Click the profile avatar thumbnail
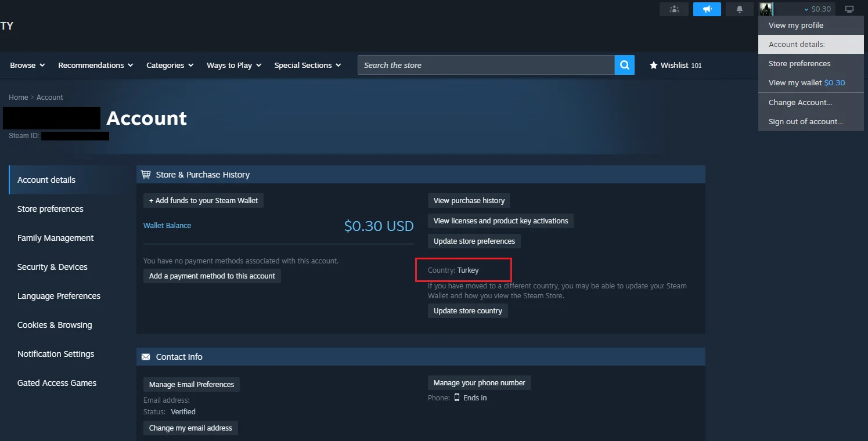 pyautogui.click(x=766, y=9)
